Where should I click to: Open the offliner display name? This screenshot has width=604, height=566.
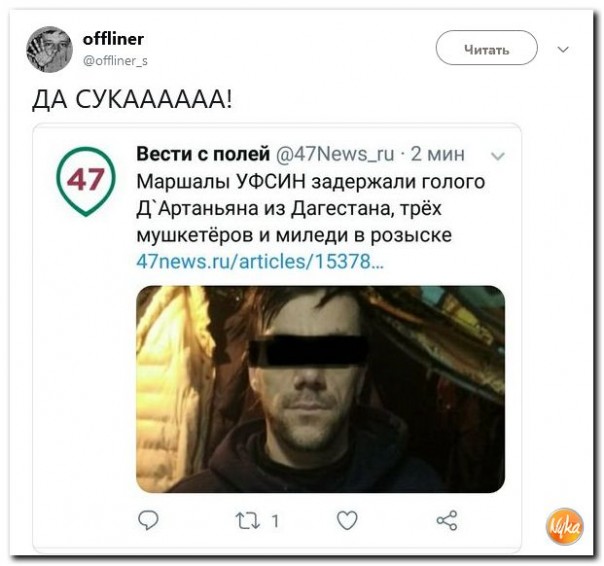(113, 39)
